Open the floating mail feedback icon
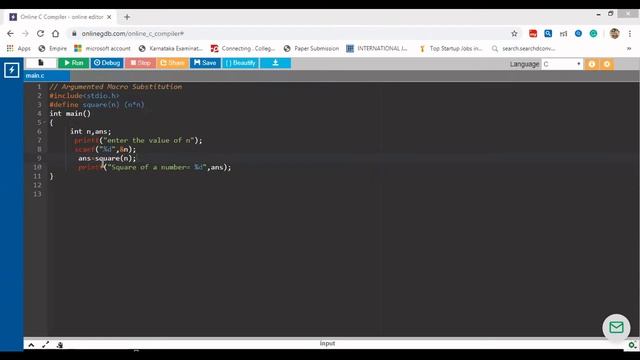The image size is (640, 360). 616,327
